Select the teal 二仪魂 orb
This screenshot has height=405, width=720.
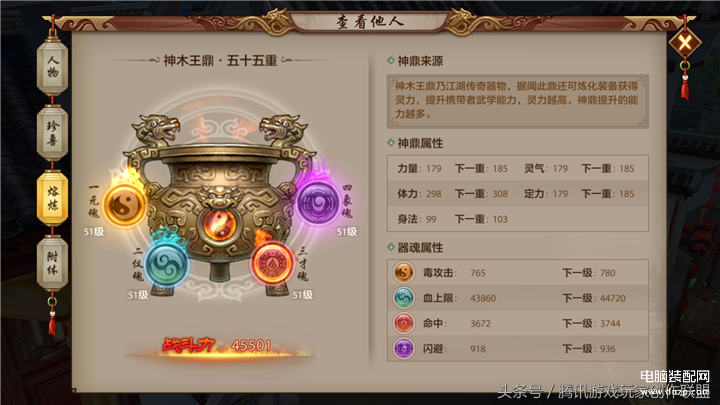166,264
